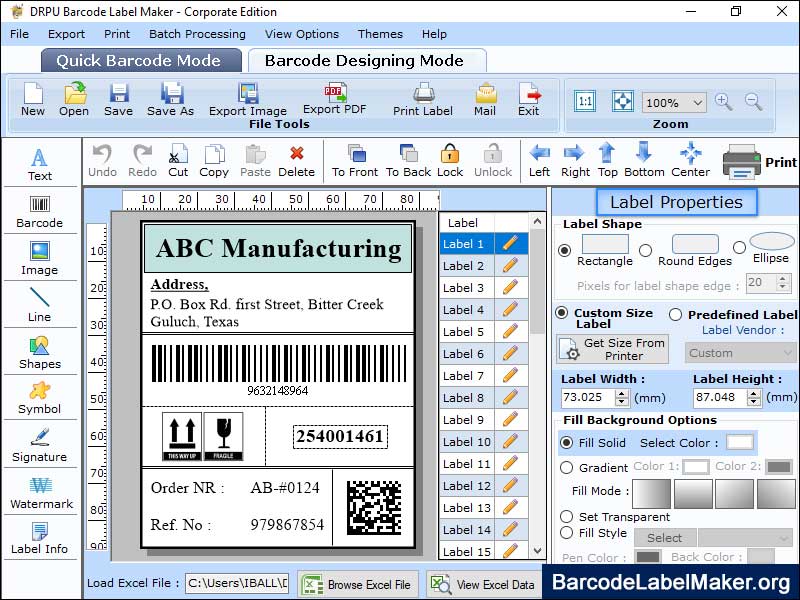The width and height of the screenshot is (800, 600).
Task: Click the zoom in magnifier icon
Action: [723, 102]
